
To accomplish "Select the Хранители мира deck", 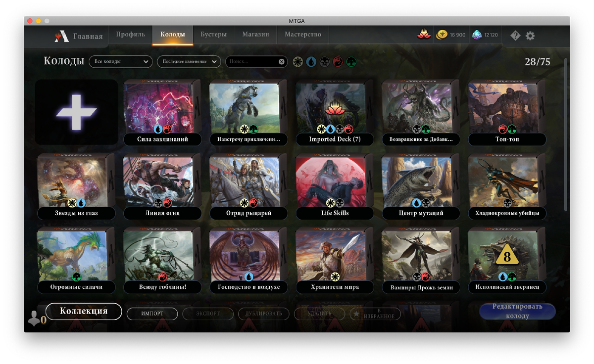I will (335, 260).
